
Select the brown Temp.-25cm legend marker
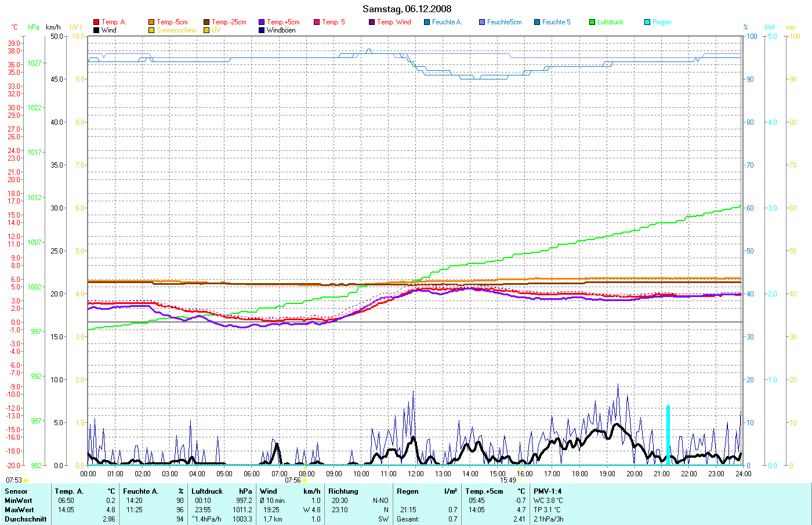206,22
